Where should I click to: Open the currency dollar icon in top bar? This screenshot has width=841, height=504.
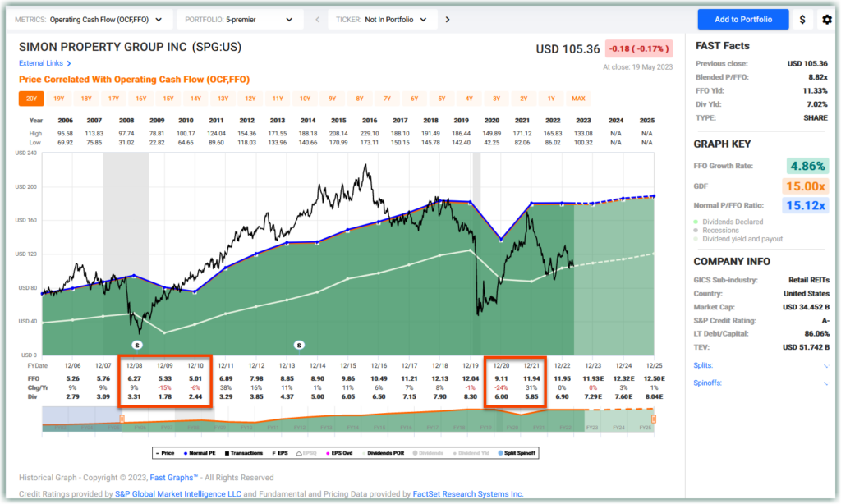coord(802,19)
